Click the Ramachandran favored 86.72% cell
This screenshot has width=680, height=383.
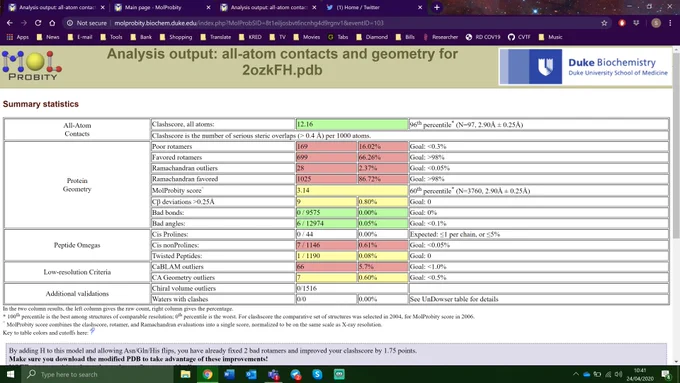382,179
